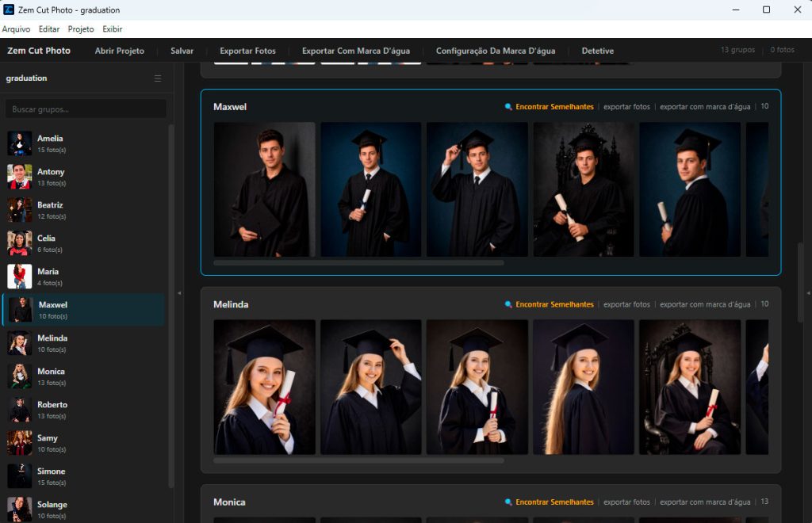Select Maria's avatar in the group list
Screen dimensions: 812x523
pyautogui.click(x=20, y=277)
